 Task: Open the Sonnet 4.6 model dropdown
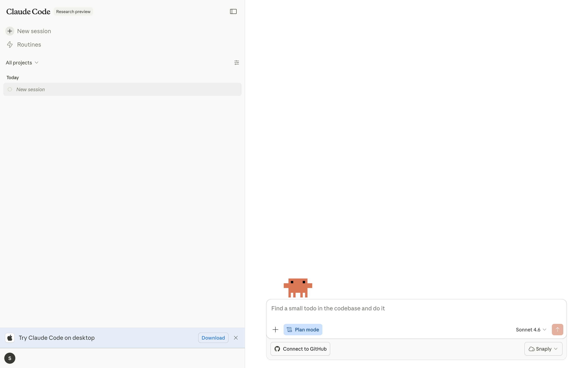pos(531,330)
